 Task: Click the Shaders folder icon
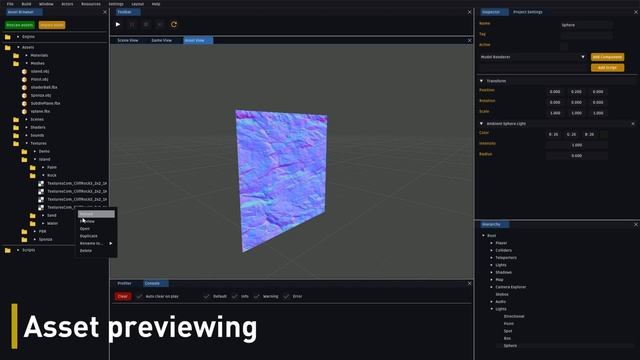[x=16, y=127]
